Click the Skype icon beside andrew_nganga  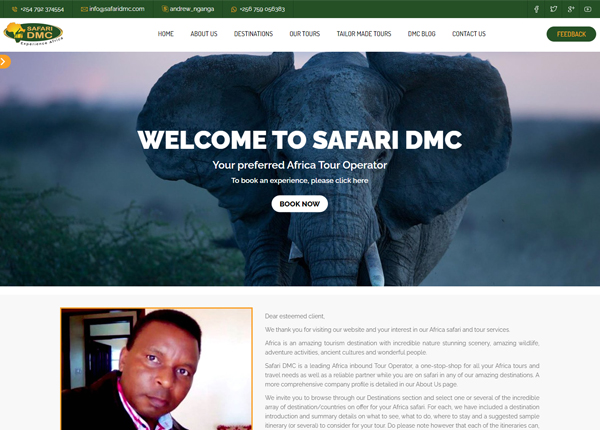165,9
